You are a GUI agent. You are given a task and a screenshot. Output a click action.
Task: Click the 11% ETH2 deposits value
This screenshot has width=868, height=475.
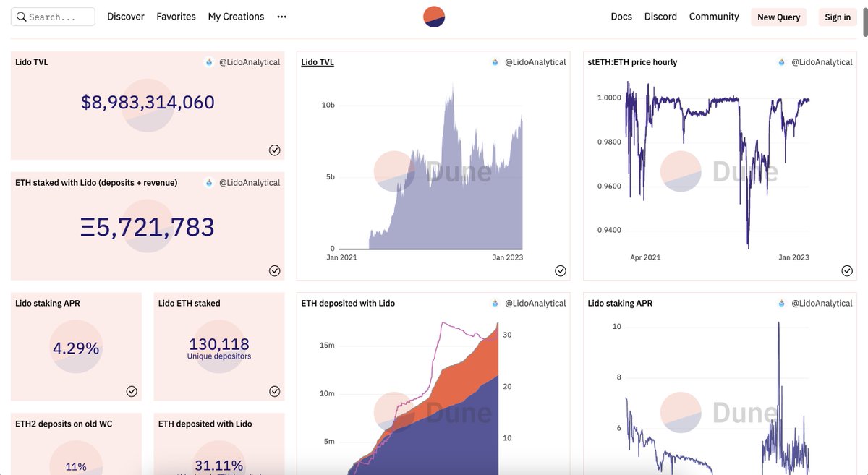tap(76, 467)
